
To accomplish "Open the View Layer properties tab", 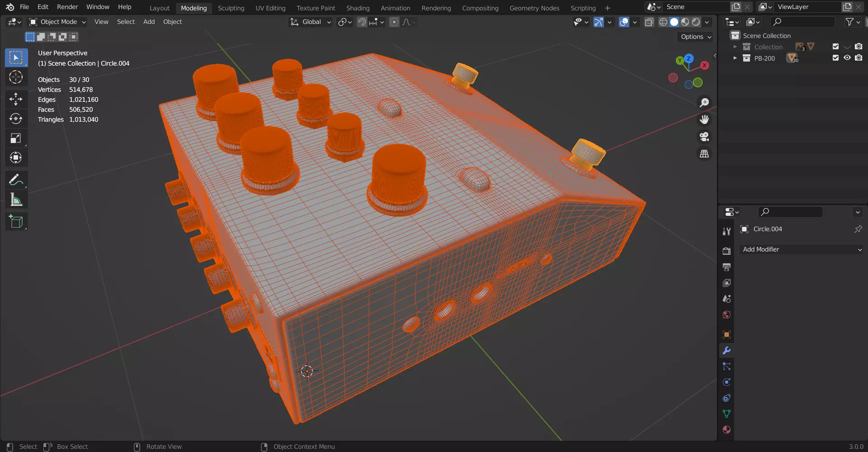I will tap(726, 283).
